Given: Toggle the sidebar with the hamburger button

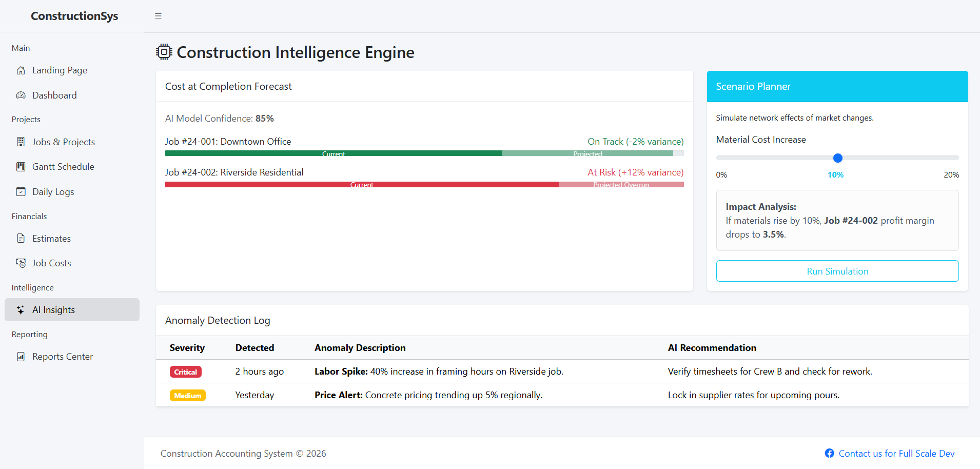Looking at the screenshot, I should tap(158, 16).
